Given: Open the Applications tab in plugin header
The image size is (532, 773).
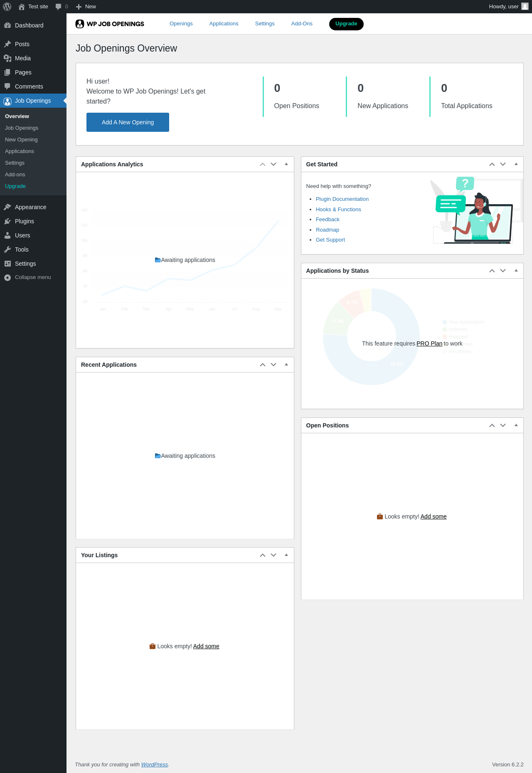Looking at the screenshot, I should point(224,24).
